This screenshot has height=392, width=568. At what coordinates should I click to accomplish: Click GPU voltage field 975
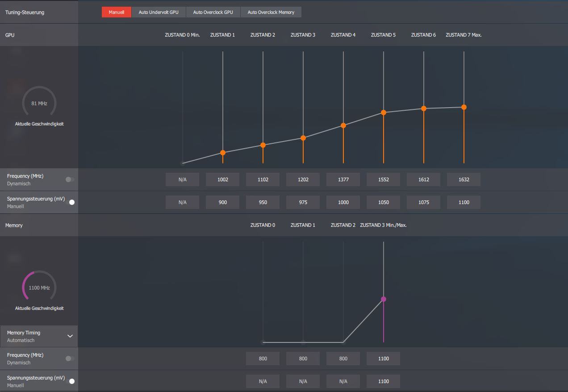(303, 202)
